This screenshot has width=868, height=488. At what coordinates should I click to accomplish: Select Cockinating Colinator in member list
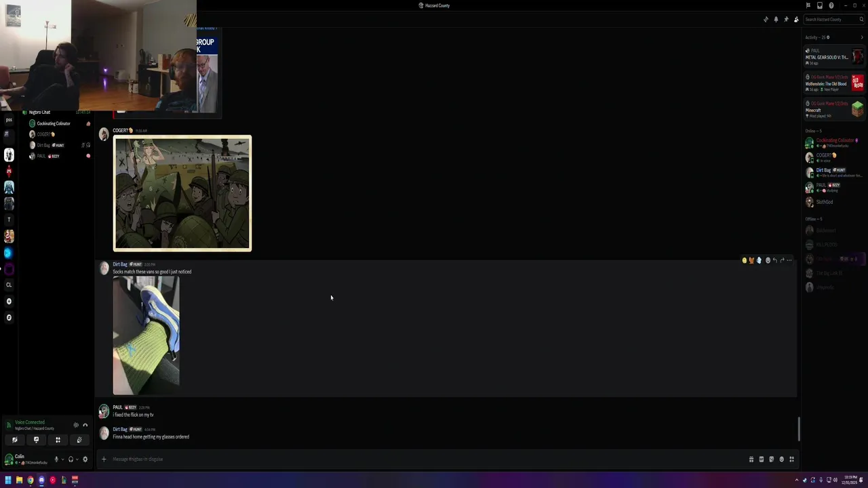(x=834, y=142)
